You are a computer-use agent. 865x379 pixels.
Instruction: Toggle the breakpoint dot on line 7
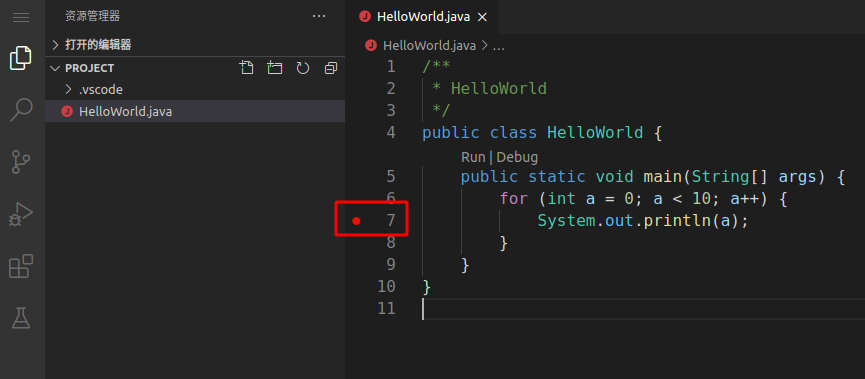356,221
